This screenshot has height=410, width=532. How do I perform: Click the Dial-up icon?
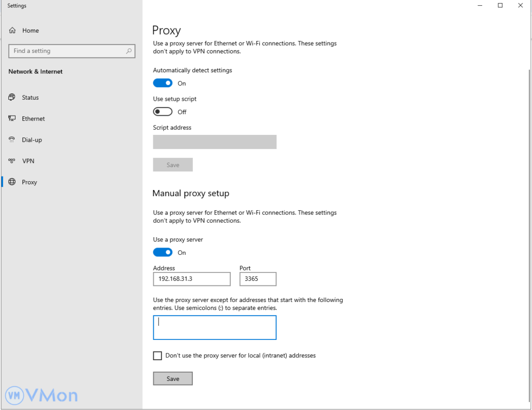click(12, 140)
